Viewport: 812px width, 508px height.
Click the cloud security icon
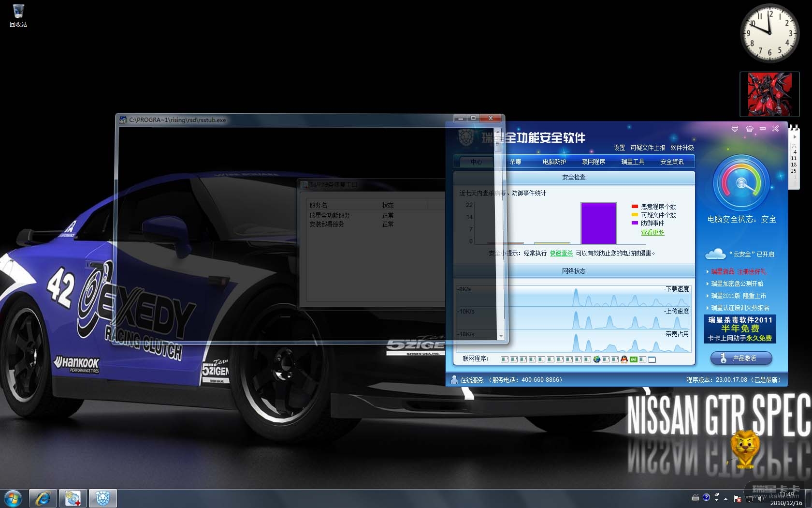click(715, 254)
